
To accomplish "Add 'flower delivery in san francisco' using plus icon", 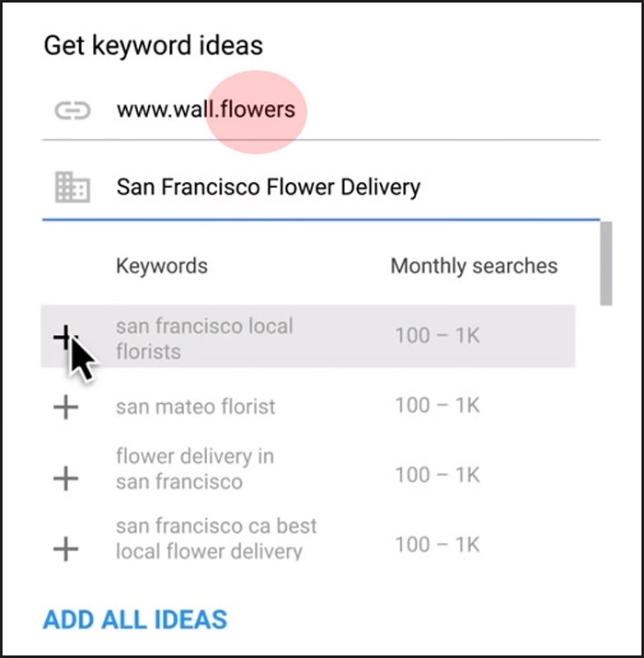I will [66, 478].
